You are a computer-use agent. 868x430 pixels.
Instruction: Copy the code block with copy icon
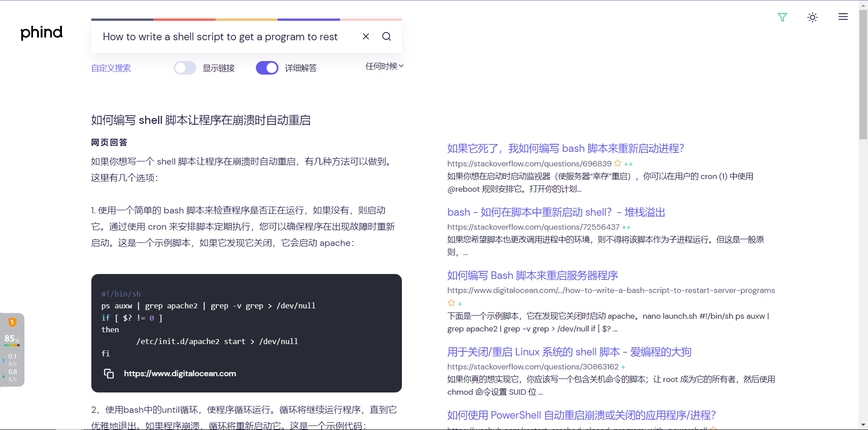[x=109, y=373]
